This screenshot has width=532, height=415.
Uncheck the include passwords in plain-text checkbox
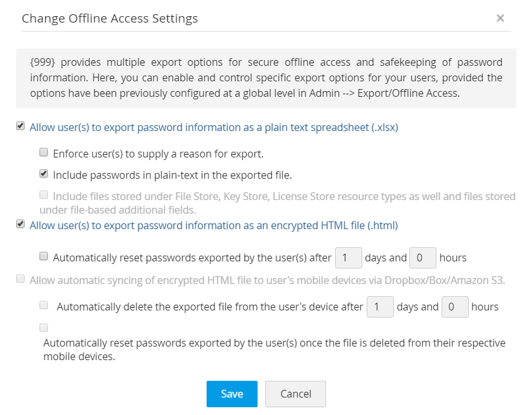coord(44,174)
